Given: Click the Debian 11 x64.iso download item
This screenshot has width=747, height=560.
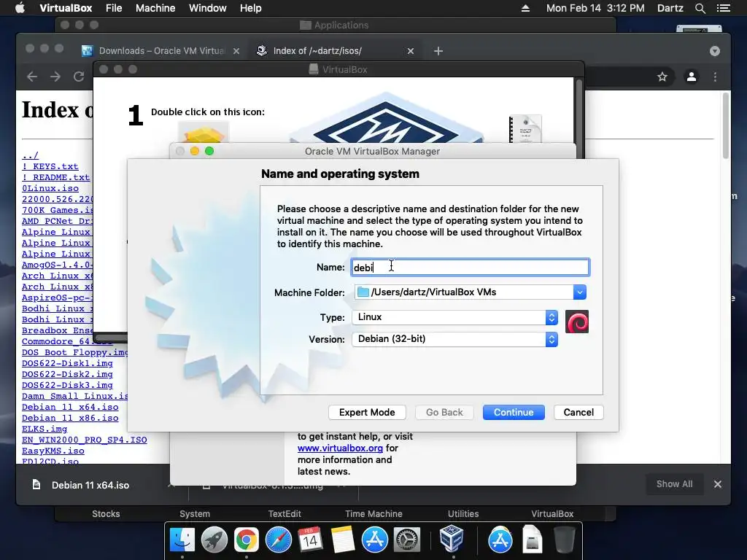Looking at the screenshot, I should tap(90, 485).
